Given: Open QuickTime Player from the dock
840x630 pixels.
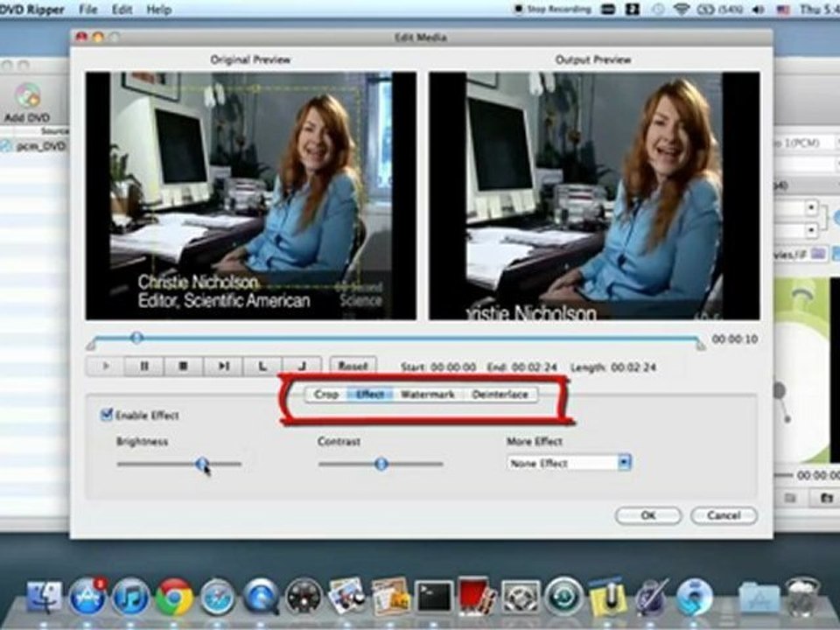Looking at the screenshot, I should (261, 596).
